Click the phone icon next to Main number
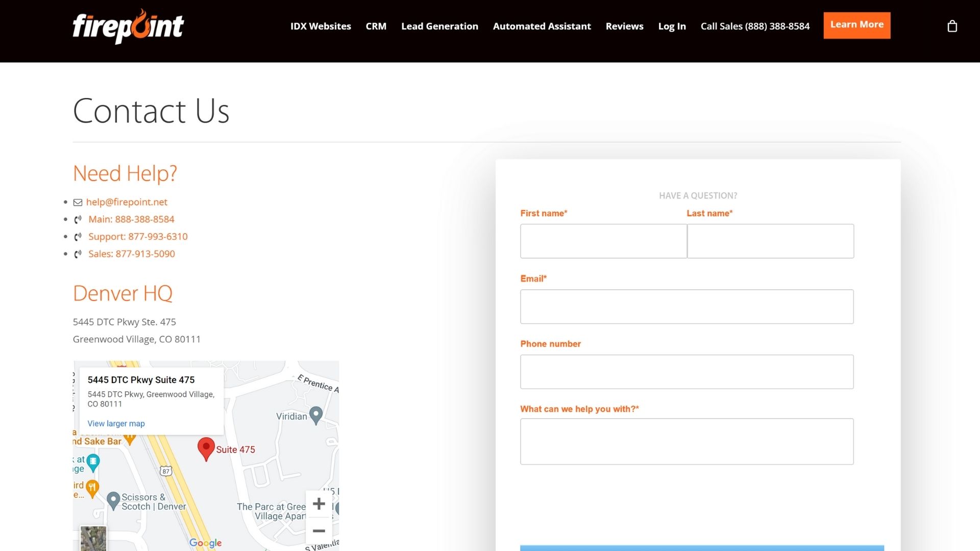 [x=78, y=219]
